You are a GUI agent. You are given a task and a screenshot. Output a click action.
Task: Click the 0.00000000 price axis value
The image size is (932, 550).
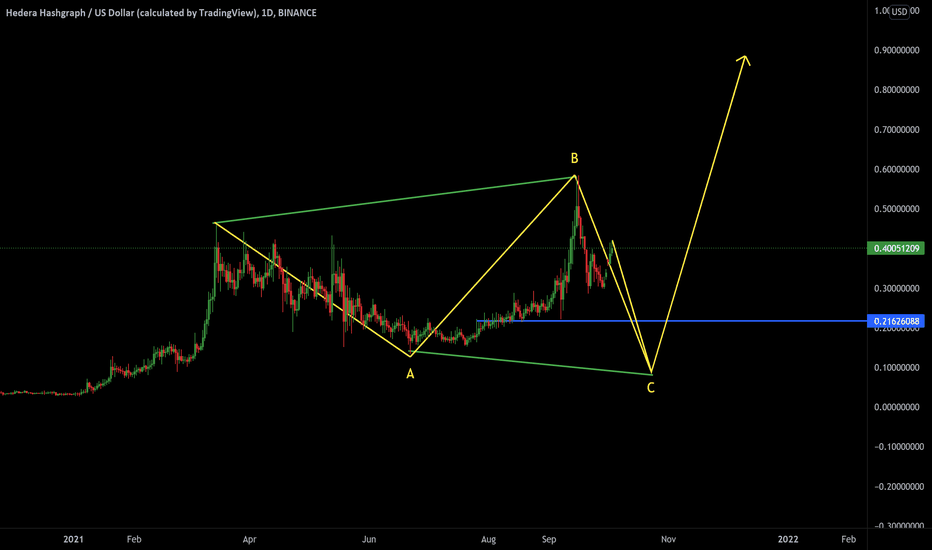[896, 407]
